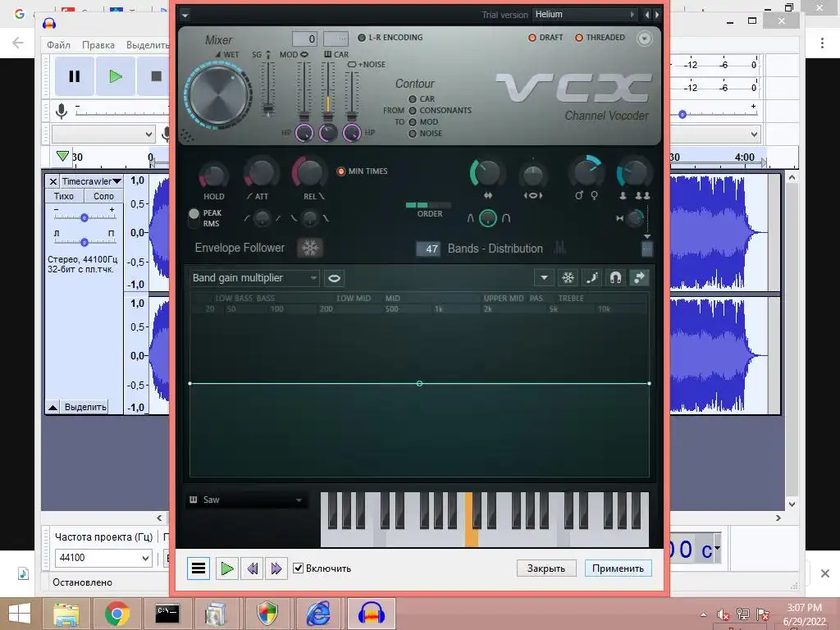
Task: Click the unison voices knob
Action: 634,172
